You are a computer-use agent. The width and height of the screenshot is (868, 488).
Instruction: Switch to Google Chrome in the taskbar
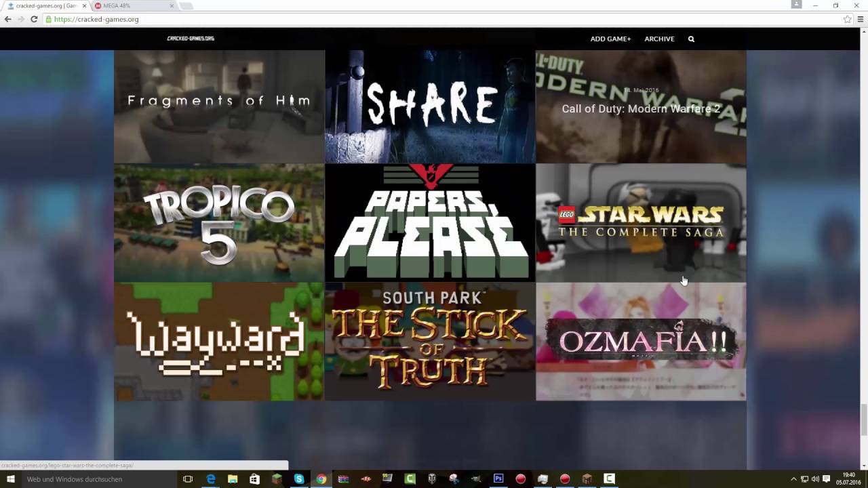click(x=321, y=479)
